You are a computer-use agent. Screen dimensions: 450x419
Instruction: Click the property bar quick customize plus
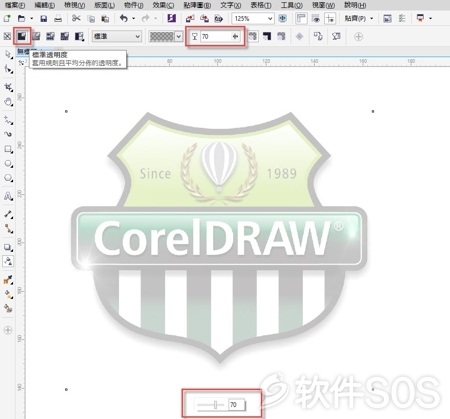pyautogui.click(x=358, y=37)
